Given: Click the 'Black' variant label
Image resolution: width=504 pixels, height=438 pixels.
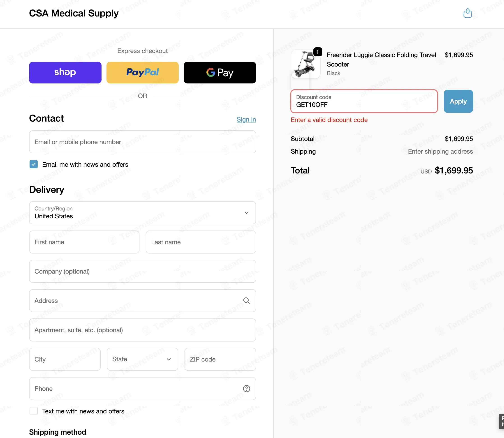Looking at the screenshot, I should 333,73.
